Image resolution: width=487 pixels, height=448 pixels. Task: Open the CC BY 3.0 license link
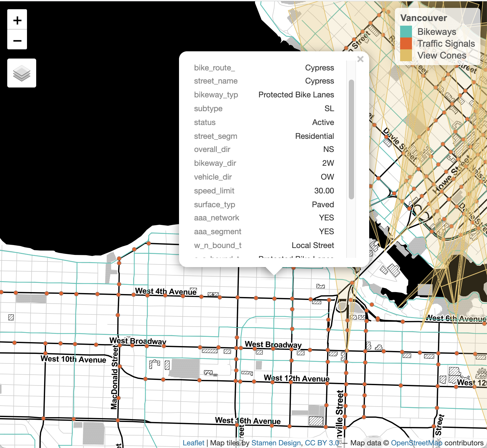click(x=322, y=443)
